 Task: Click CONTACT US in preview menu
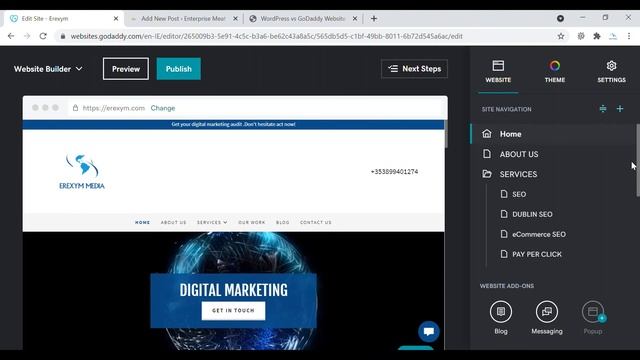316,222
